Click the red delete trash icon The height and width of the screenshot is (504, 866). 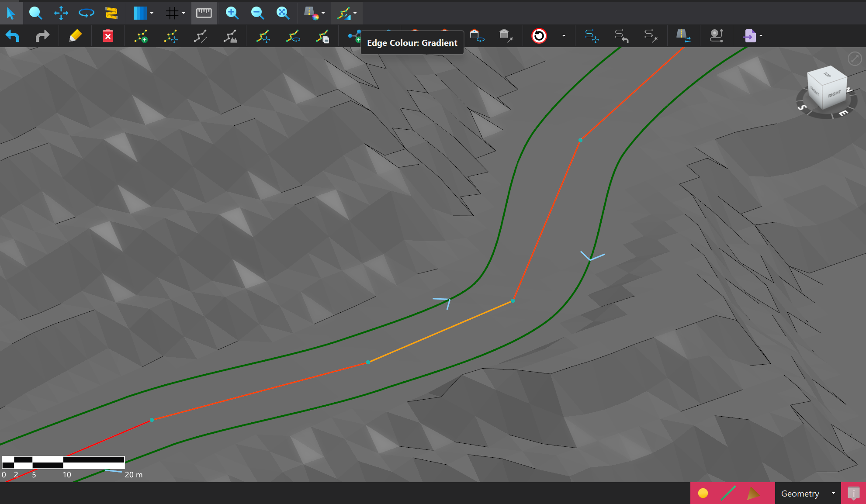107,36
